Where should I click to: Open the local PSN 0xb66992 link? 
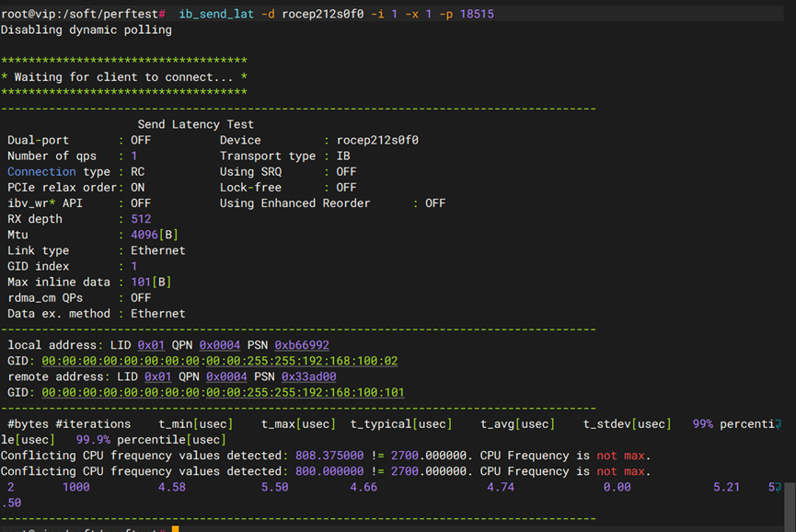[x=302, y=345]
